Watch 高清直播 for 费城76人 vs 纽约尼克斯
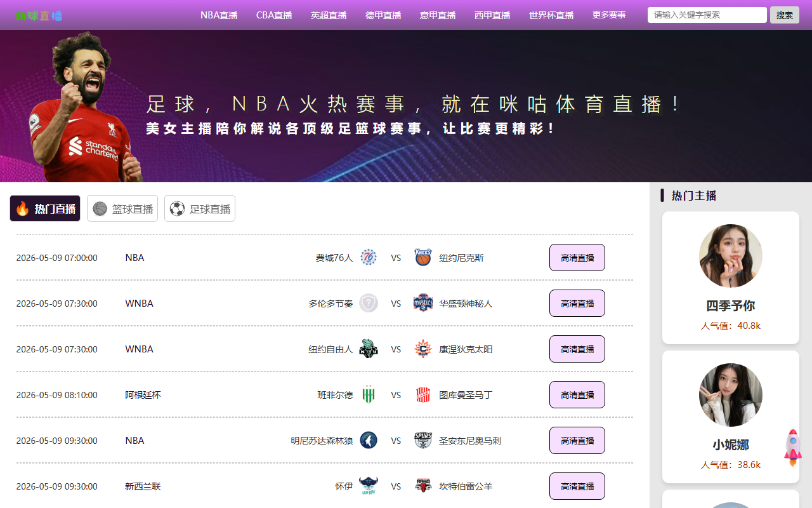Viewport: 812px width, 508px height. point(577,257)
